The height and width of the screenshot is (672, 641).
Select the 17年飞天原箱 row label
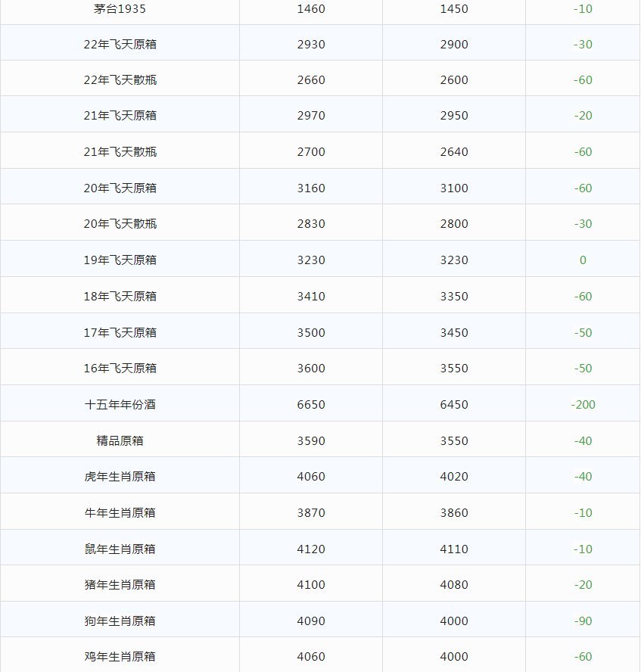(x=120, y=333)
